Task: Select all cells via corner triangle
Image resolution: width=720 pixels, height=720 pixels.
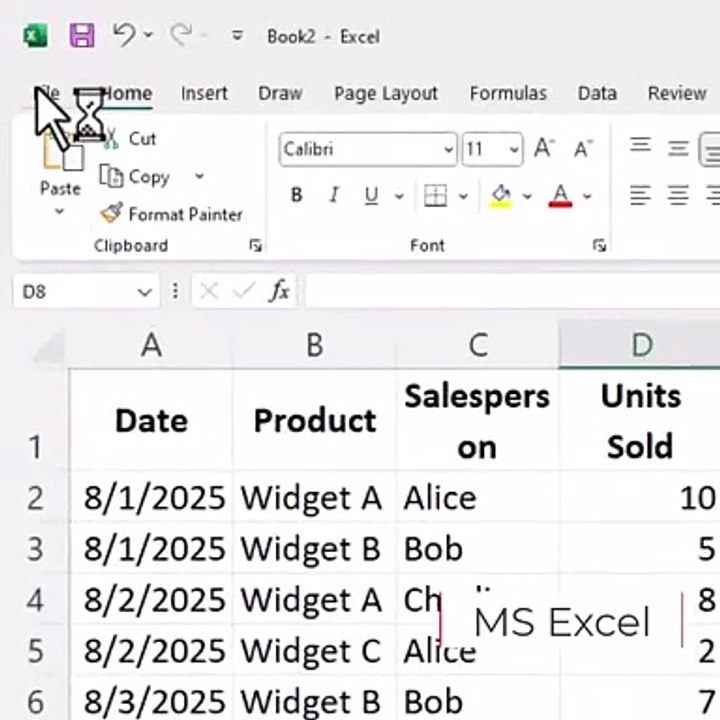Action: click(48, 347)
